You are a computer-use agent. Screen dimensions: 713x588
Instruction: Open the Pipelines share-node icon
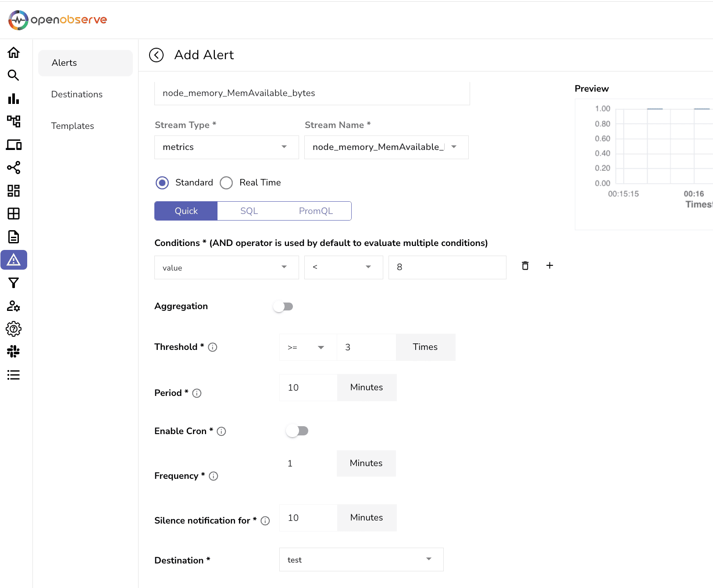[14, 167]
